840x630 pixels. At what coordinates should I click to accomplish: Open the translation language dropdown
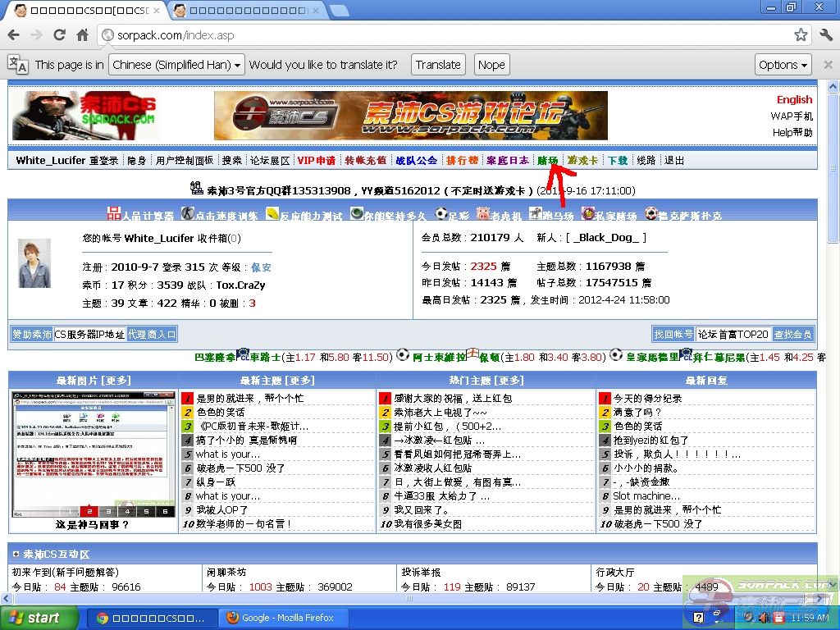coord(177,65)
